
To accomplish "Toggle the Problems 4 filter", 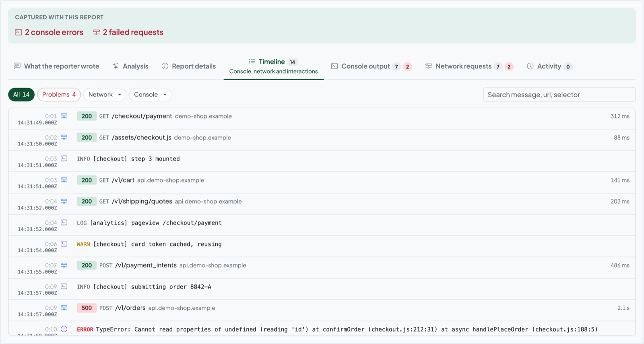I will (x=59, y=95).
